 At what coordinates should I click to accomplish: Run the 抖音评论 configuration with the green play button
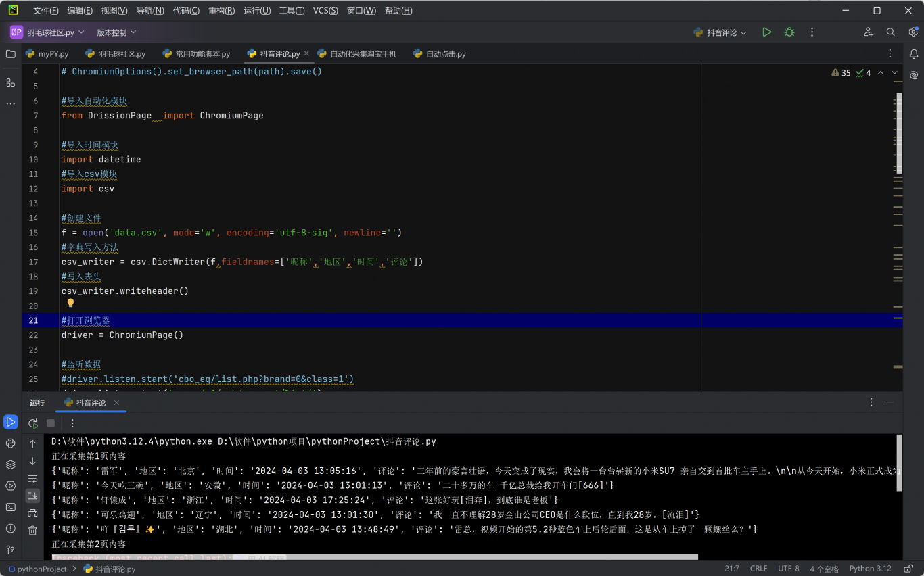point(766,32)
